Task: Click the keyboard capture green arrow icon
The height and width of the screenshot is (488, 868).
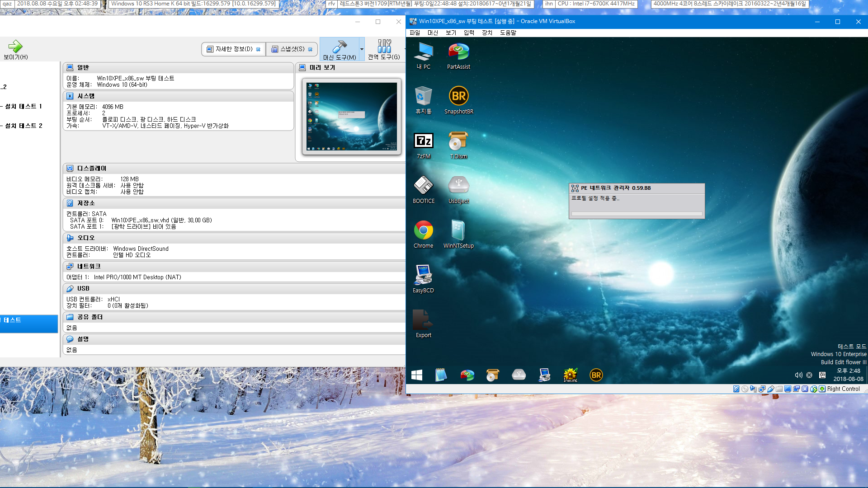Action: coord(822,389)
